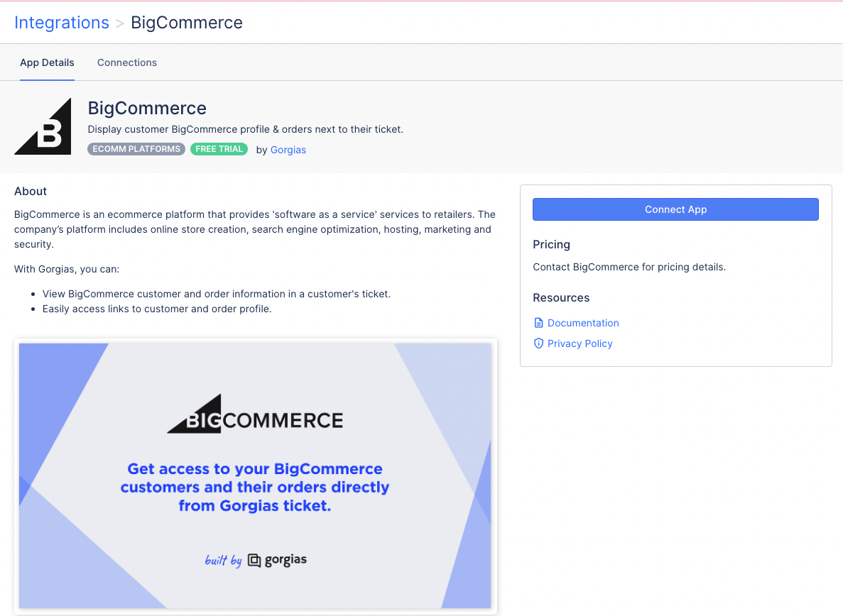Viewport: 843px width, 616px height.
Task: Open the BigCommerce promo banner image
Action: [256, 475]
